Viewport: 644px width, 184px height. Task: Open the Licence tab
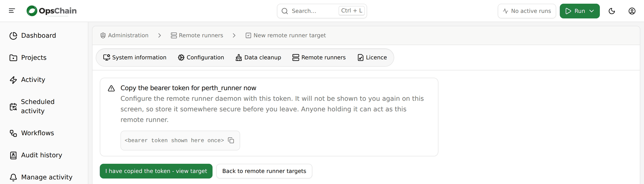pyautogui.click(x=372, y=58)
